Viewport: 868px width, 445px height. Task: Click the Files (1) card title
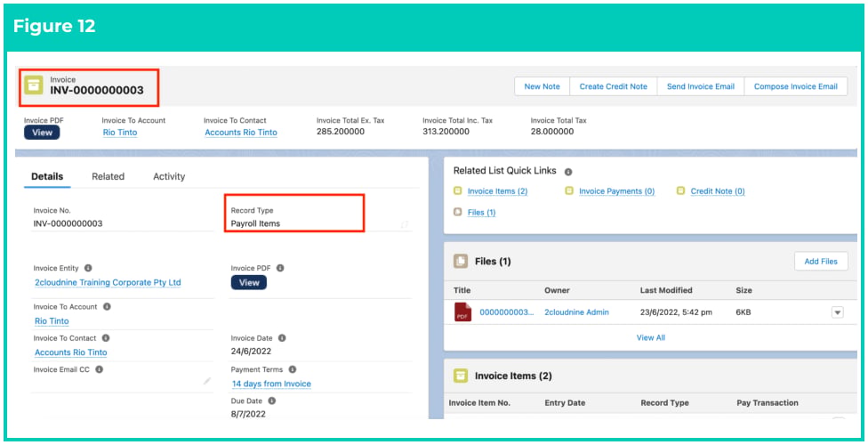493,262
